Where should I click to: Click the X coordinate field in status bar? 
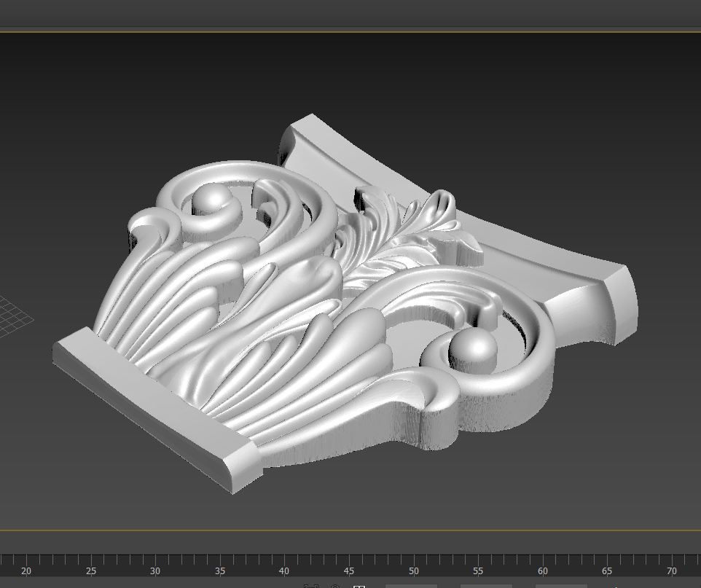coord(412,585)
